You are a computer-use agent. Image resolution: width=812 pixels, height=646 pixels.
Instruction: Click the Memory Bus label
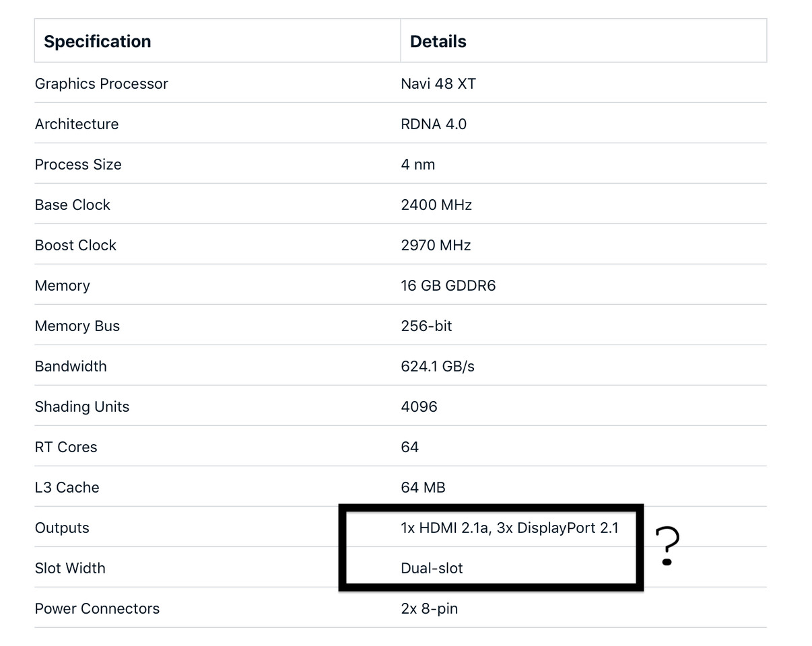point(77,326)
